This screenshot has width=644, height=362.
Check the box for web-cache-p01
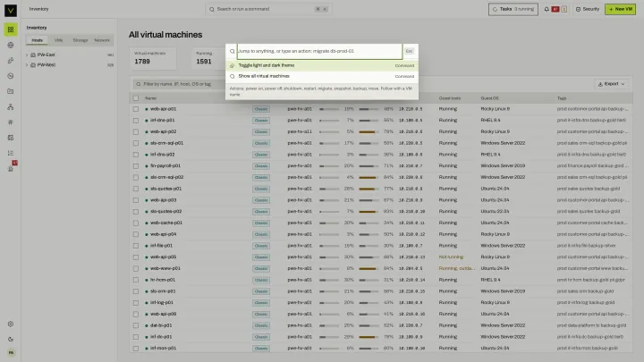[136, 223]
